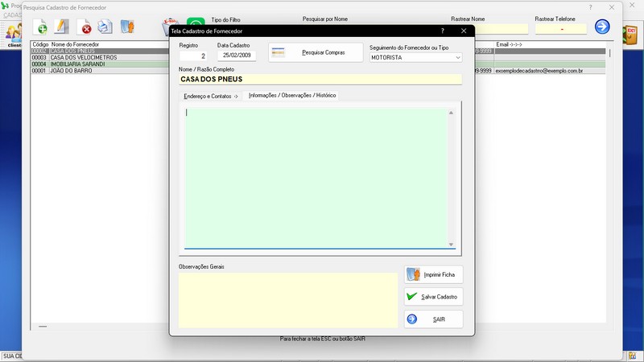
Task: Click the print documents icon in toolbar
Action: click(x=105, y=27)
